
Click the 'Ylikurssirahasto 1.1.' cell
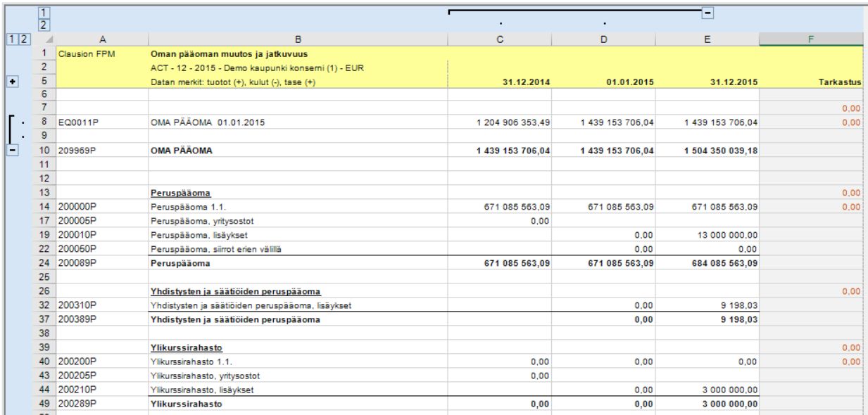[298, 362]
